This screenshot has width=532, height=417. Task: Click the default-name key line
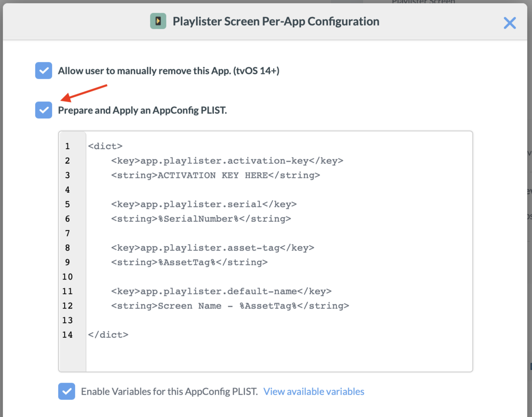221,291
